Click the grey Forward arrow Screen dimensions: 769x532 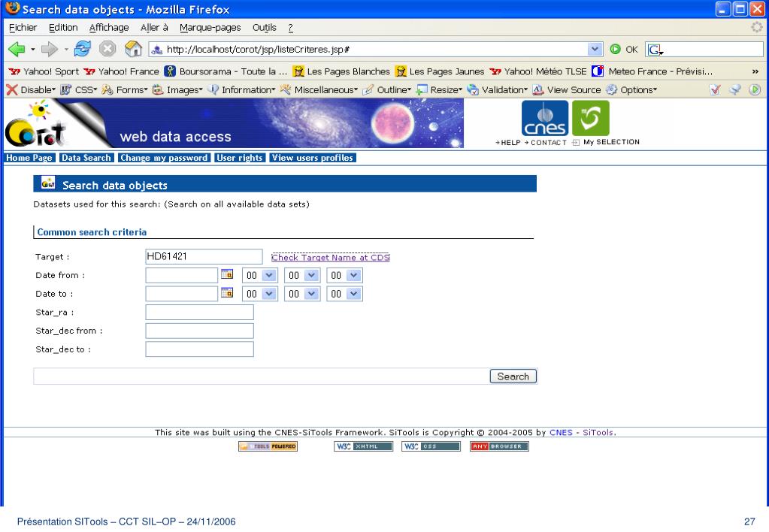pos(49,49)
